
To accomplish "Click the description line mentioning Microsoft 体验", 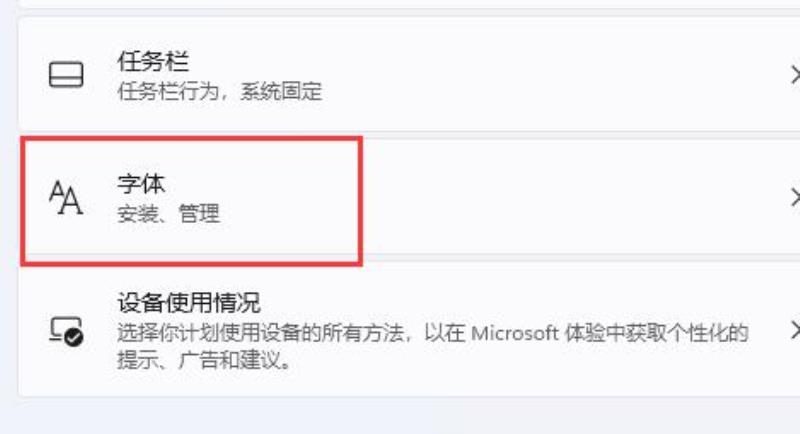I will [433, 333].
